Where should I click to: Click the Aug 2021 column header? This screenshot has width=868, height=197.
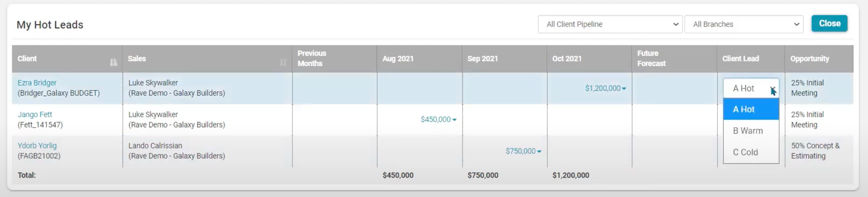[x=398, y=59]
